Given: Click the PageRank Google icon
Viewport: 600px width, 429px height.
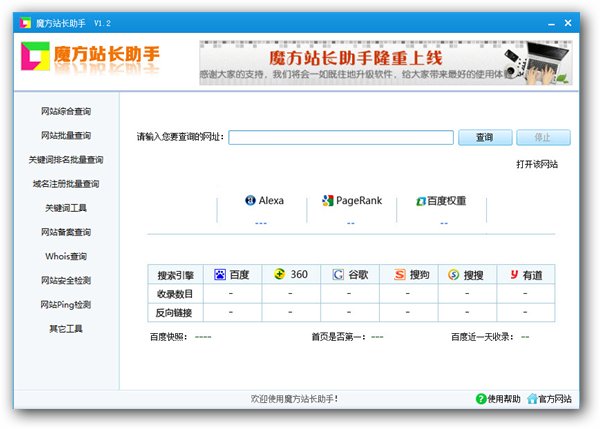Looking at the screenshot, I should point(328,200).
